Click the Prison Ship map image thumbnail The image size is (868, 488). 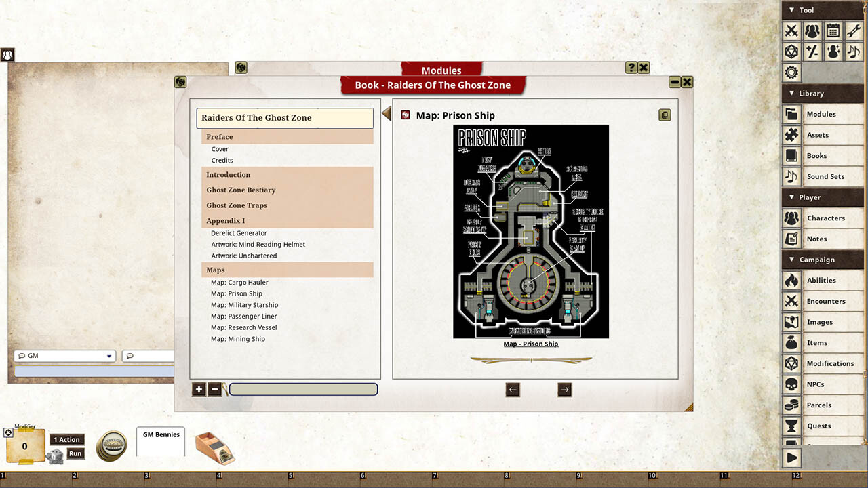tap(530, 230)
